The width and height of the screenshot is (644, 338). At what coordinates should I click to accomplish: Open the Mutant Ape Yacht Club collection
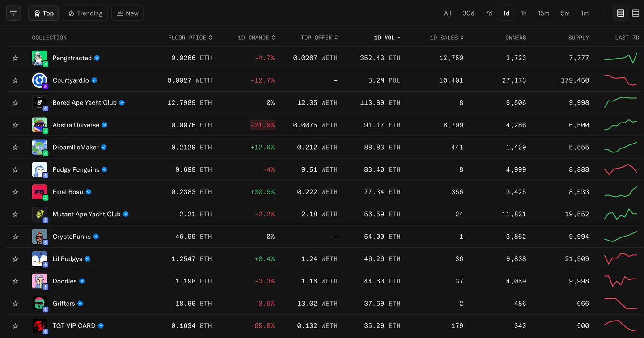point(86,214)
